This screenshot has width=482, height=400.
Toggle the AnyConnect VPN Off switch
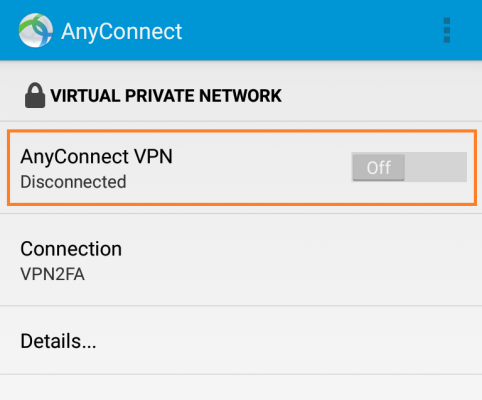point(409,167)
